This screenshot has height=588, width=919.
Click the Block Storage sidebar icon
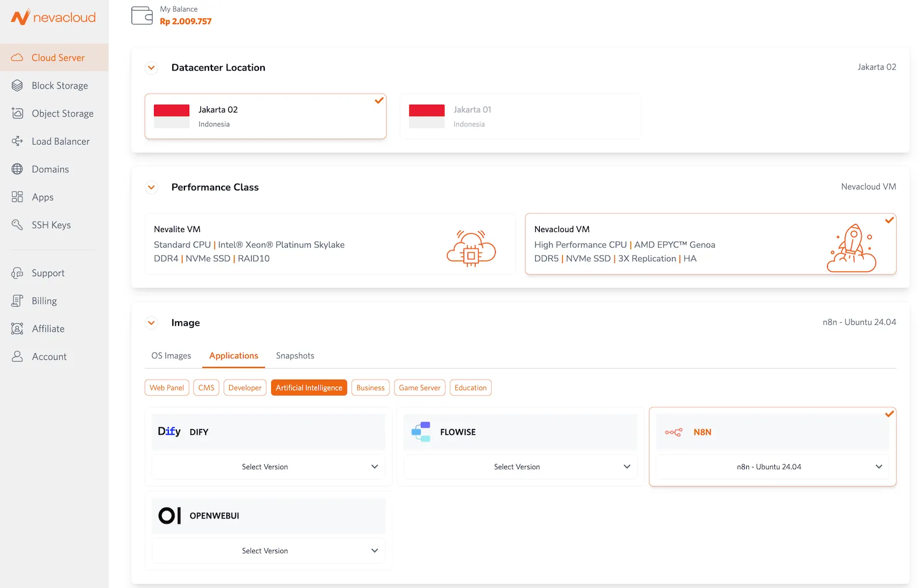click(17, 86)
